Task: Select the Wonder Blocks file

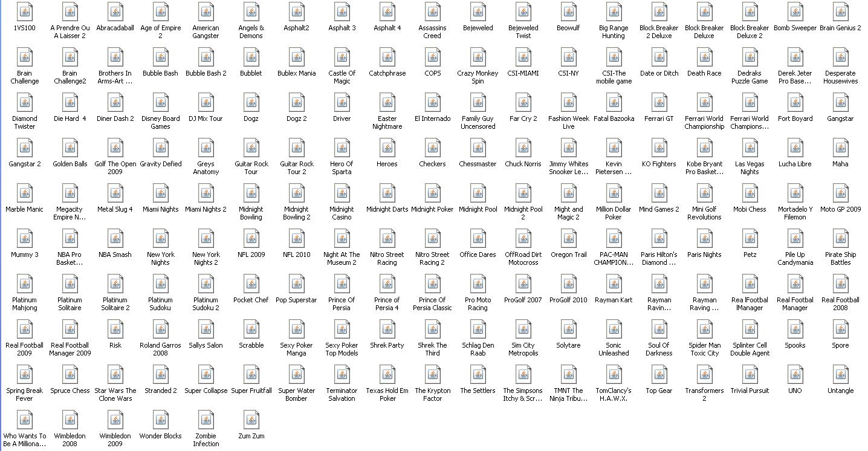Action: pyautogui.click(x=161, y=420)
